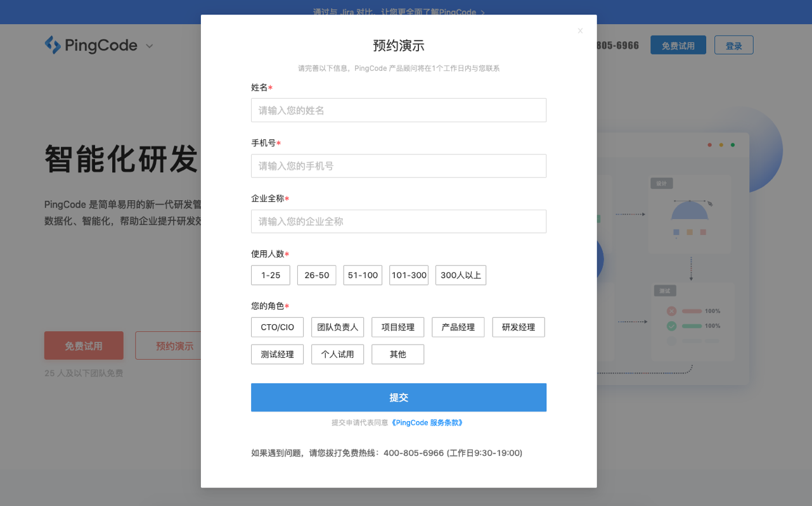The height and width of the screenshot is (506, 812).
Task: Focus the 姓名 name input field
Action: tap(399, 110)
